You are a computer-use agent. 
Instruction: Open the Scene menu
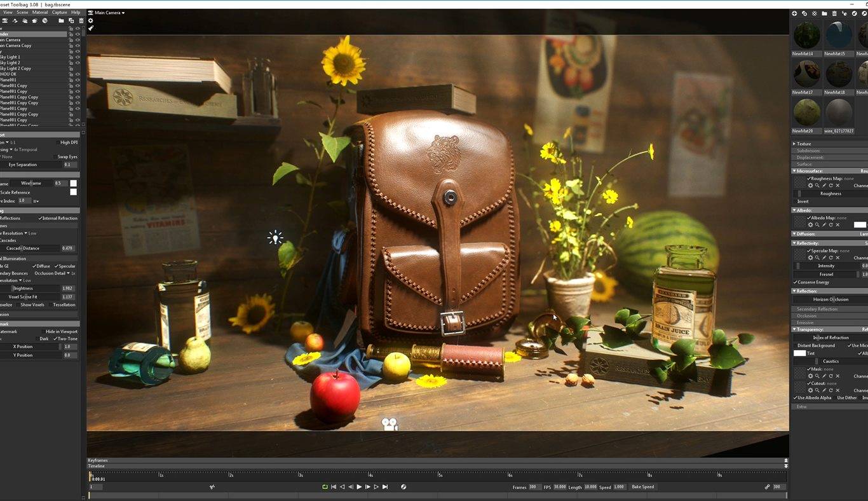pos(22,12)
